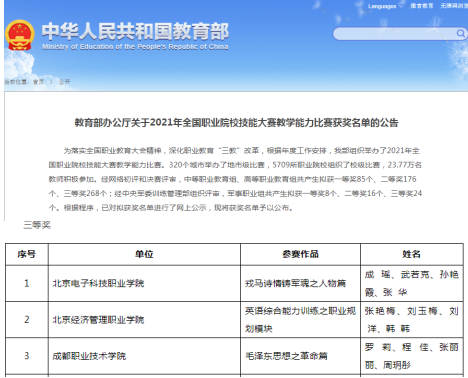Click the 参赛作品 column header
This screenshot has width=468, height=378.
click(300, 254)
